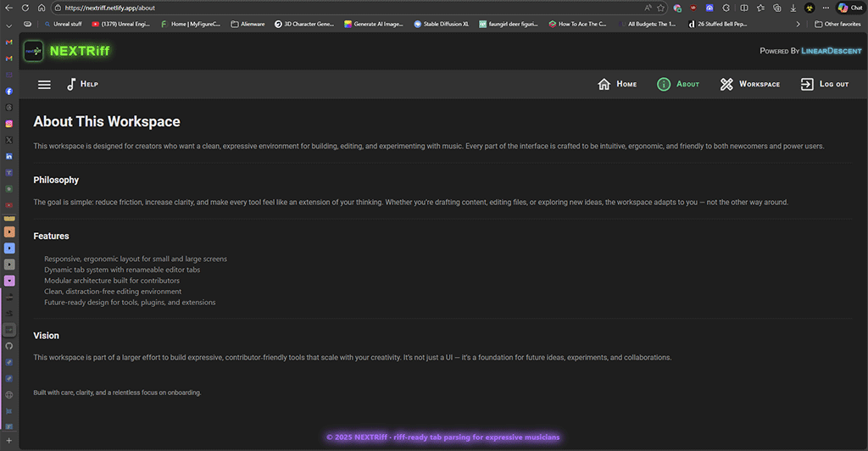Open Workspace using the crossed tools icon

pos(726,85)
